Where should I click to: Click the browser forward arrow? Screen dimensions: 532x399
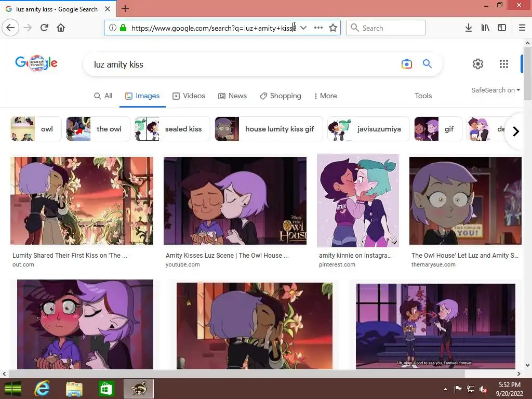pos(28,28)
